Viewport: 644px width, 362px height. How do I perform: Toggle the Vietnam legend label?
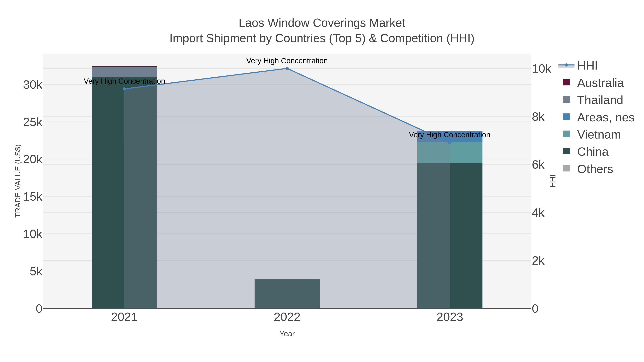coord(599,135)
